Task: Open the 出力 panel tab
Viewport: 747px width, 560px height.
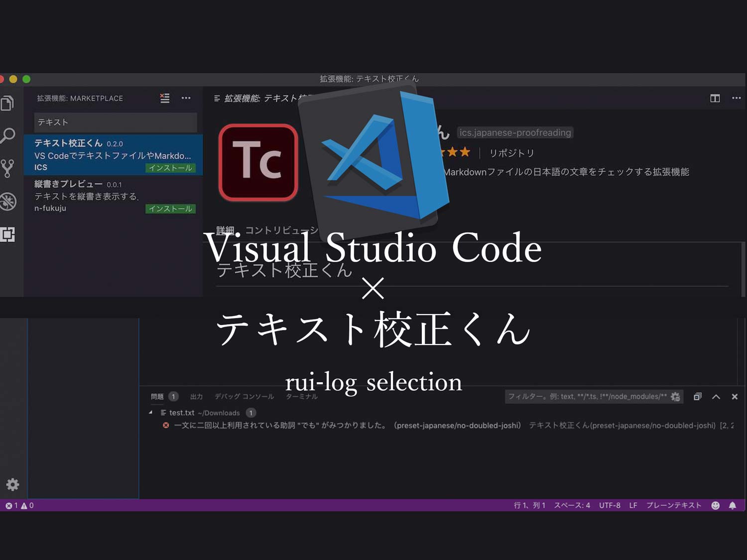Action: click(x=196, y=396)
